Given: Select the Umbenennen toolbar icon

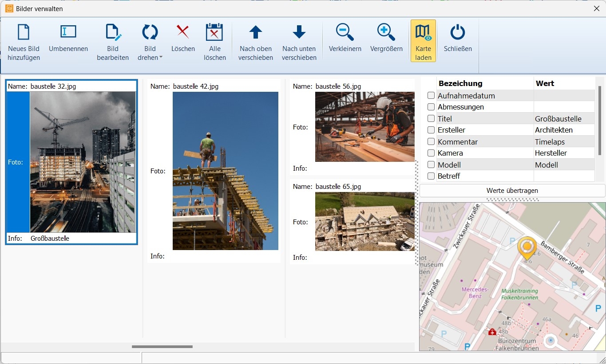Looking at the screenshot, I should [68, 32].
